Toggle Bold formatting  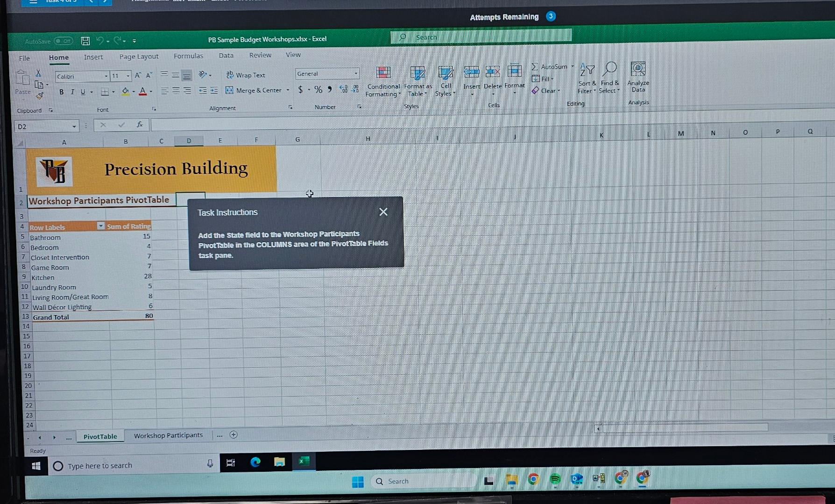click(61, 91)
